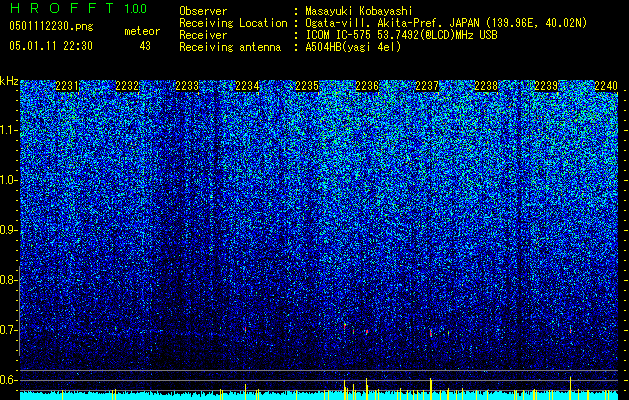The width and height of the screenshot is (629, 400).
Task: Click the 0.6 frequency axis label
Action: [x=8, y=380]
